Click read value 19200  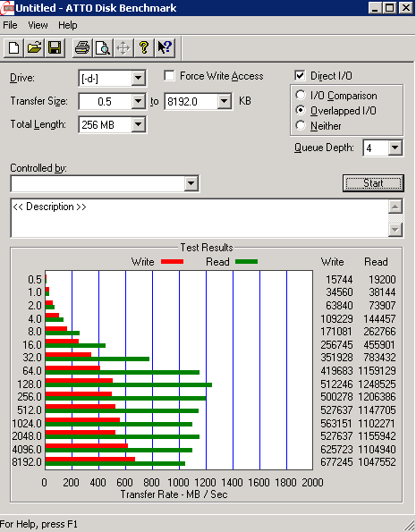pyautogui.click(x=382, y=280)
